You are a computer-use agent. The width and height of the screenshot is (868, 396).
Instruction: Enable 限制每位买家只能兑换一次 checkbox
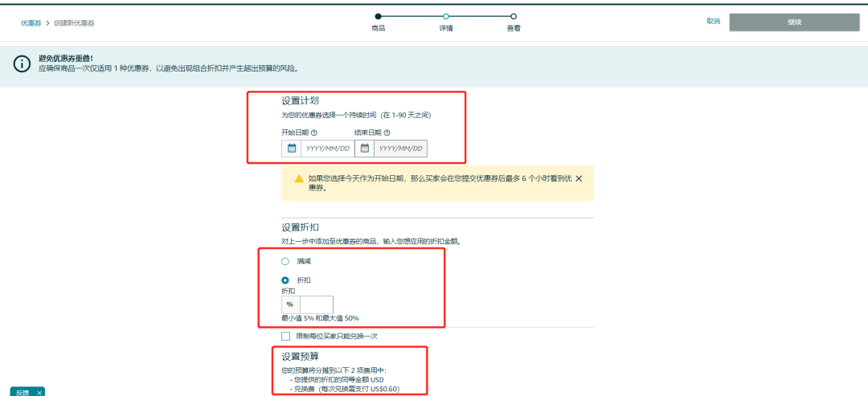click(x=286, y=336)
